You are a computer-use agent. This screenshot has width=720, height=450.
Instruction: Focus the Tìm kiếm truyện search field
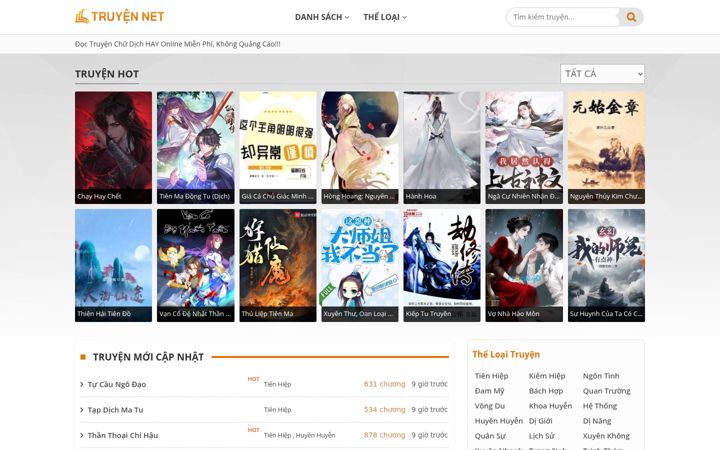tap(563, 17)
